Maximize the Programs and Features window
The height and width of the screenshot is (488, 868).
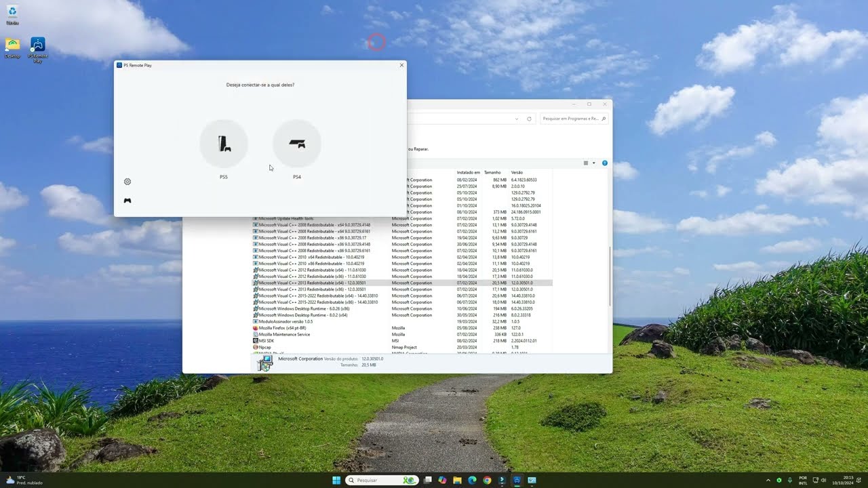(589, 104)
